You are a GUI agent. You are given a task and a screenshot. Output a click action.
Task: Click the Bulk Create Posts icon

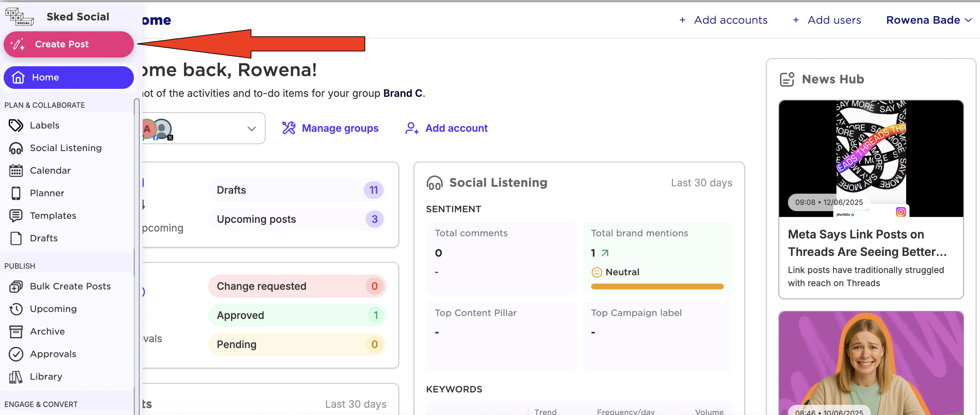point(16,286)
